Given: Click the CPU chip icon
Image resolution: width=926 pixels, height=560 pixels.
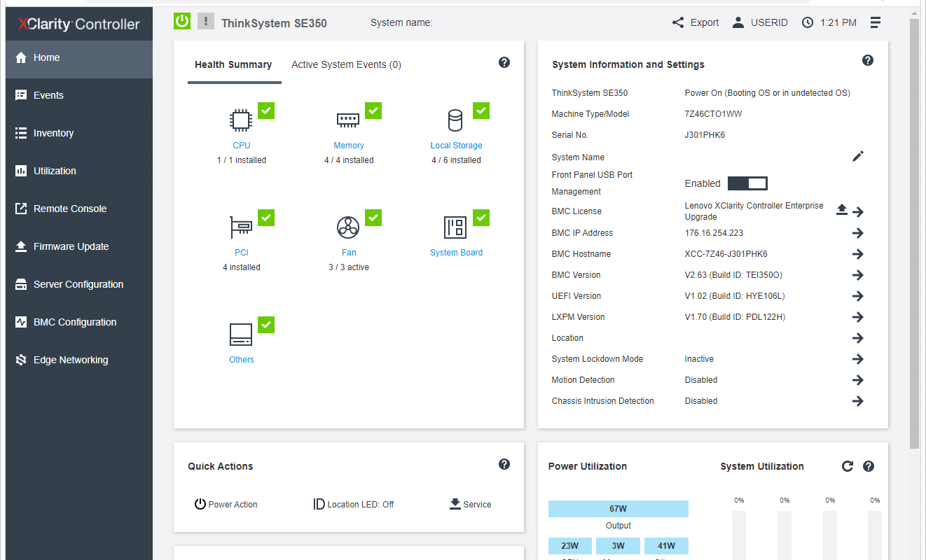Looking at the screenshot, I should 241,120.
